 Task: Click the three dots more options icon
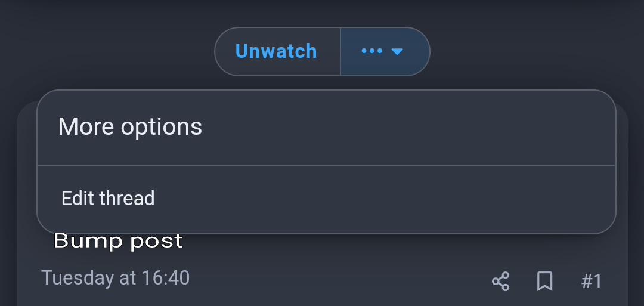(x=371, y=51)
